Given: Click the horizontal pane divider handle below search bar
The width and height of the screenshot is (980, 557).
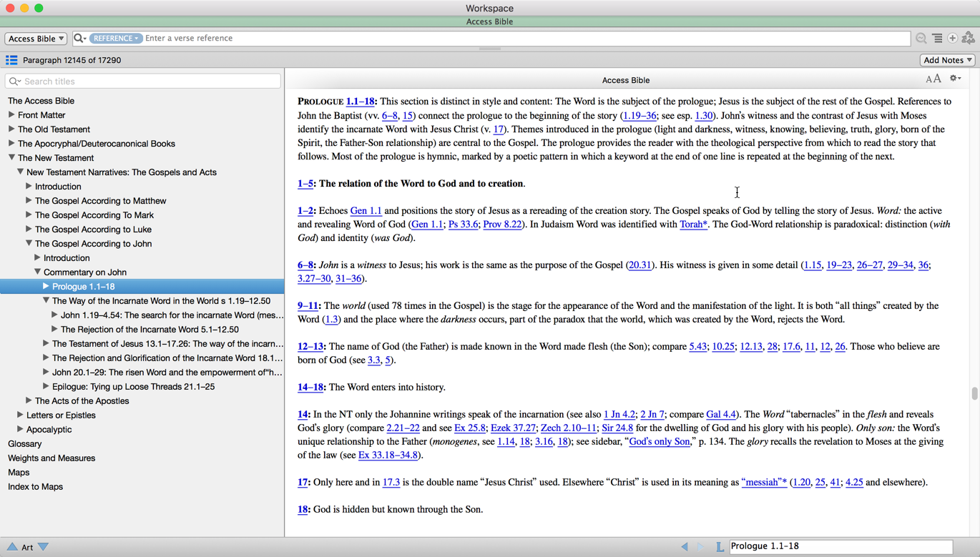Looking at the screenshot, I should (x=490, y=49).
